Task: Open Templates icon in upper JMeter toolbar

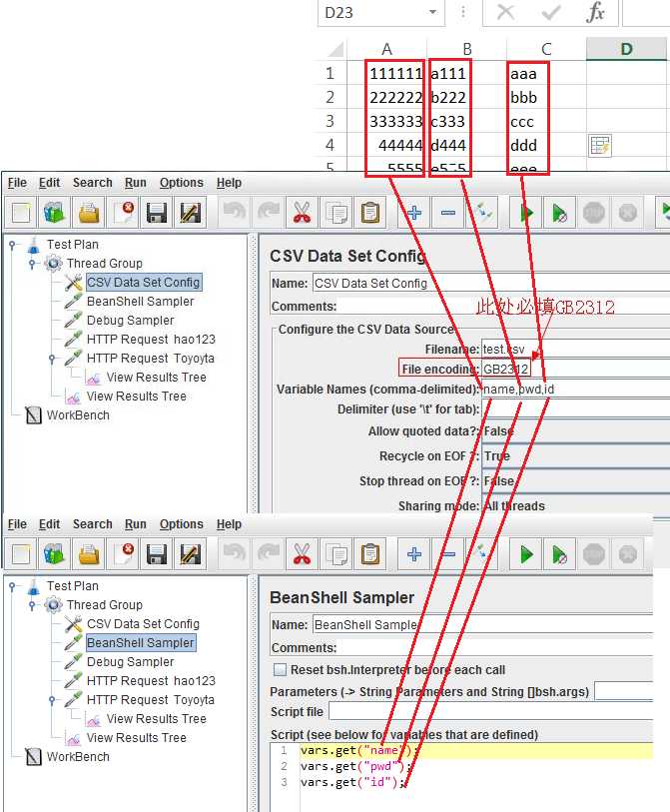Action: (54, 213)
